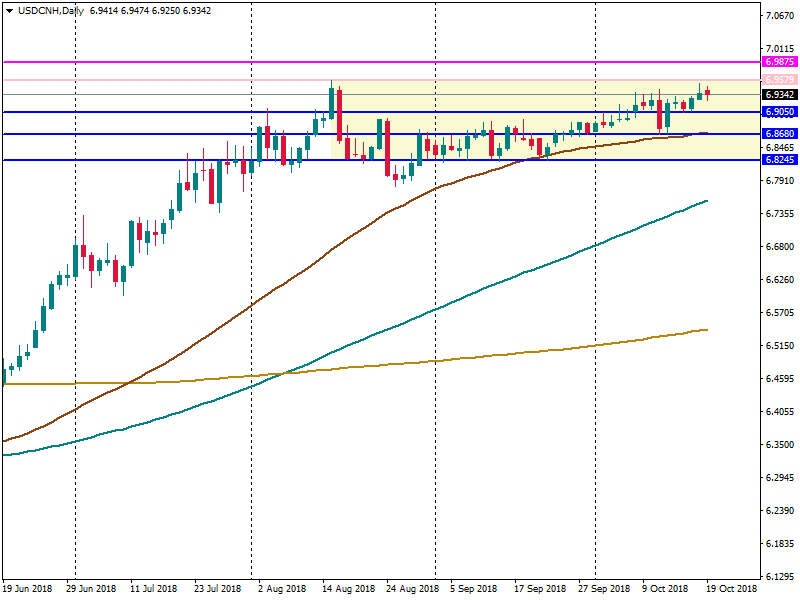800x600 pixels.
Task: Click the pink 6.9579 price label
Action: pyautogui.click(x=778, y=80)
